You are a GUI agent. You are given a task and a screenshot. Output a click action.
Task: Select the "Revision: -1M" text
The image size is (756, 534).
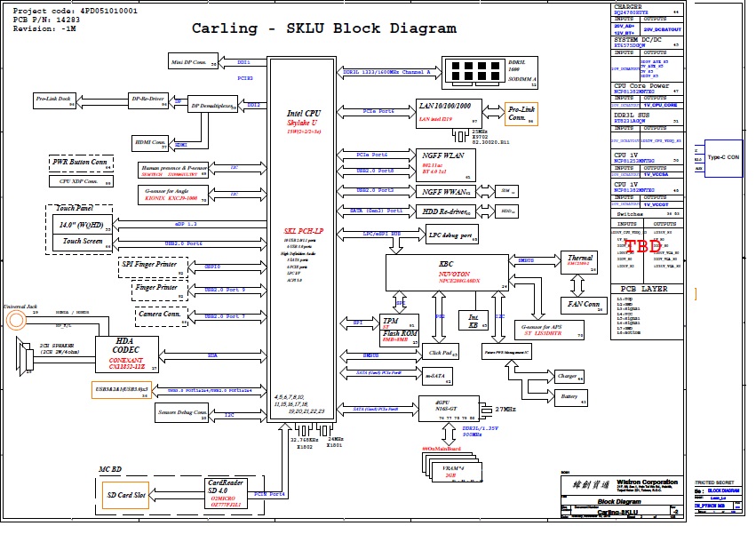[44, 29]
